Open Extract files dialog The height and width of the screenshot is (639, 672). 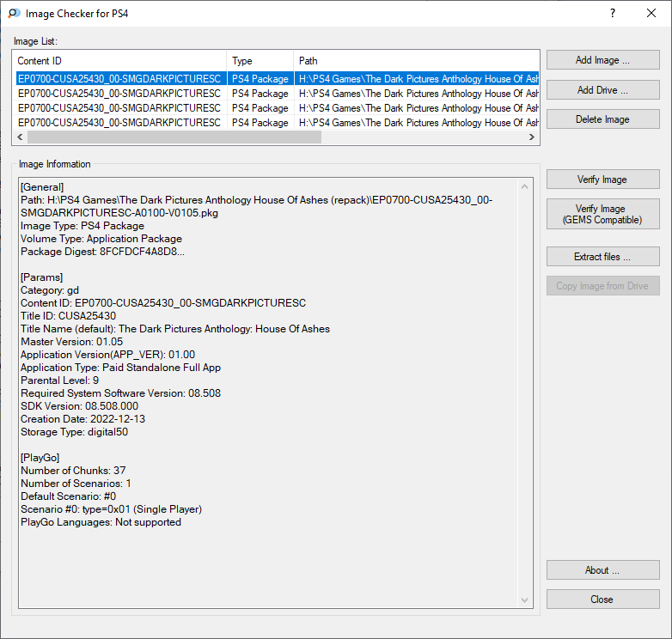tap(602, 257)
